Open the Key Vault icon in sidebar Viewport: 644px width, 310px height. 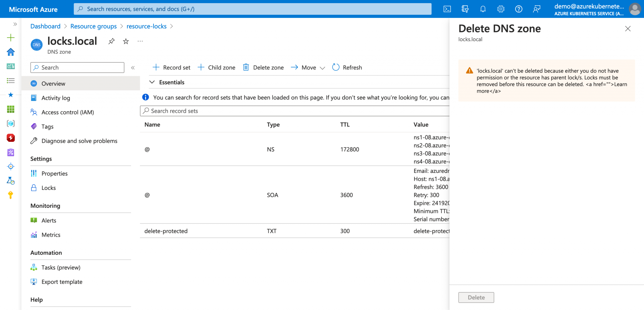[x=11, y=195]
